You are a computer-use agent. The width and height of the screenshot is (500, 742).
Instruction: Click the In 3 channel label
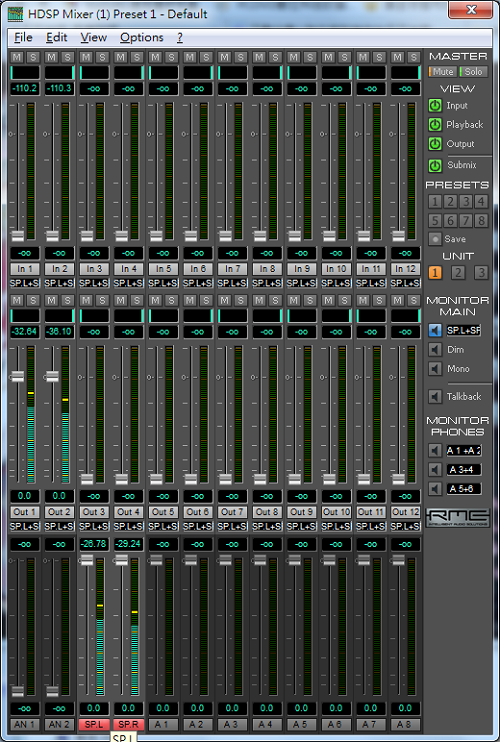pyautogui.click(x=94, y=269)
